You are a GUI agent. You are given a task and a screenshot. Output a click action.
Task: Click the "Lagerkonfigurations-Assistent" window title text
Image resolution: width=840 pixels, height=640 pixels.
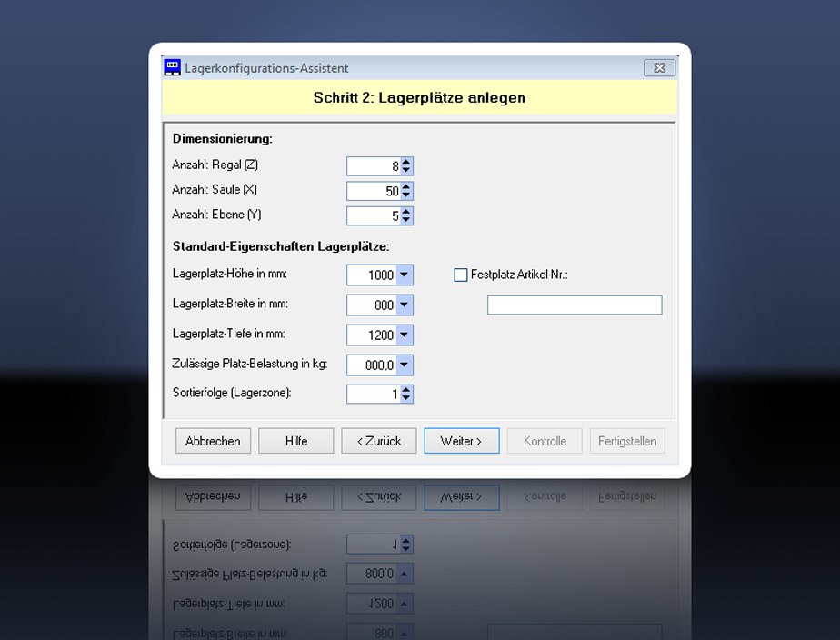[x=266, y=68]
